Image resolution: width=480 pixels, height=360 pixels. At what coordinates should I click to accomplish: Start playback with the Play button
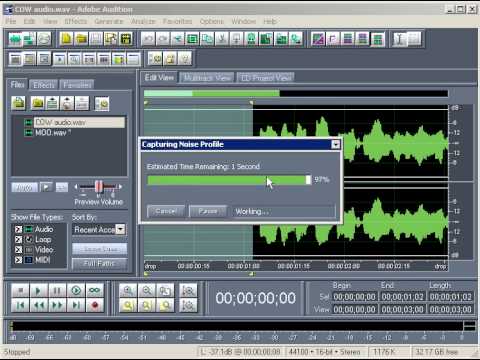click(x=38, y=291)
